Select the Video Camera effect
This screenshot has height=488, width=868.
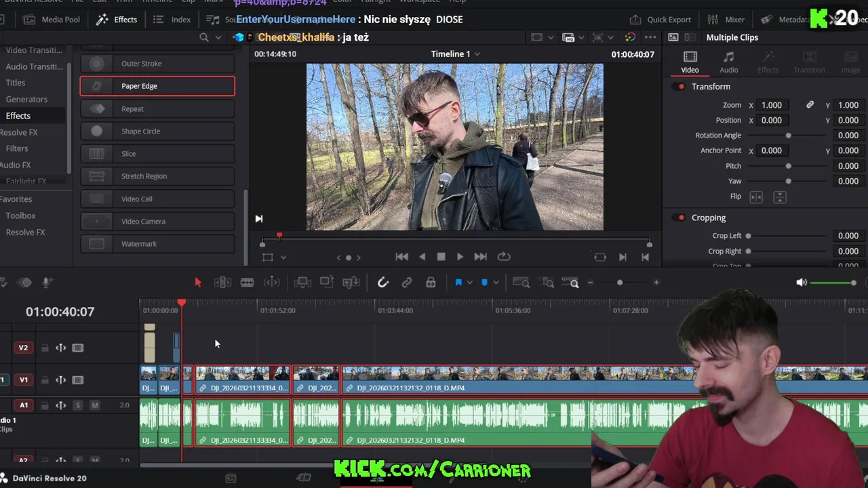pos(157,221)
